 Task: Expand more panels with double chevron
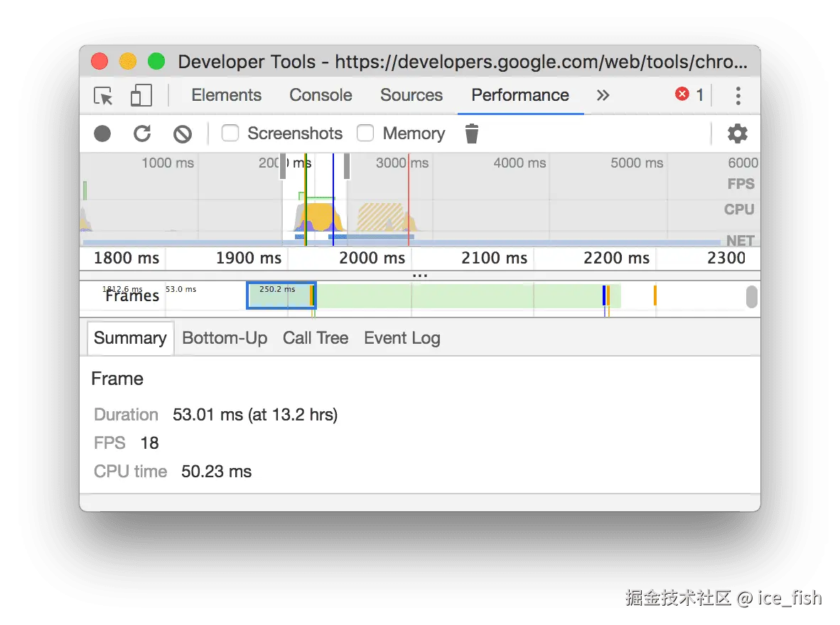(603, 96)
